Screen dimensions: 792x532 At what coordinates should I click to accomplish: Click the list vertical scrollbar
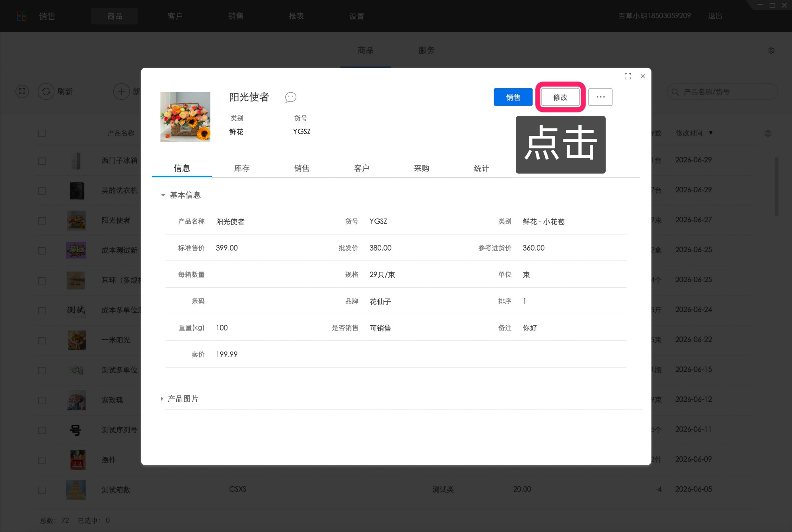click(x=776, y=186)
